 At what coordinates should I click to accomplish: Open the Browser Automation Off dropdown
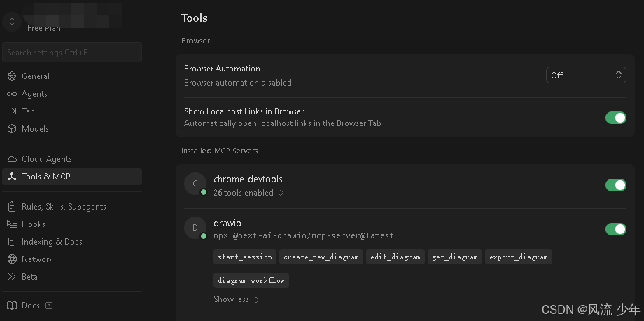[x=586, y=75]
